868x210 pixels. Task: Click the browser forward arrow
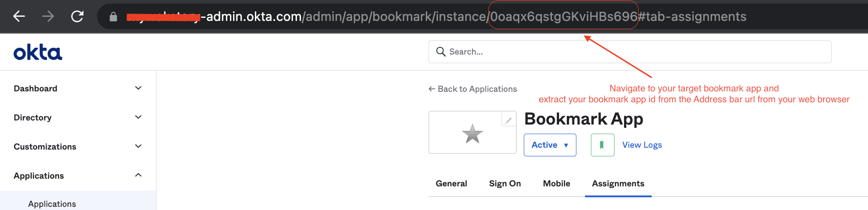click(48, 17)
